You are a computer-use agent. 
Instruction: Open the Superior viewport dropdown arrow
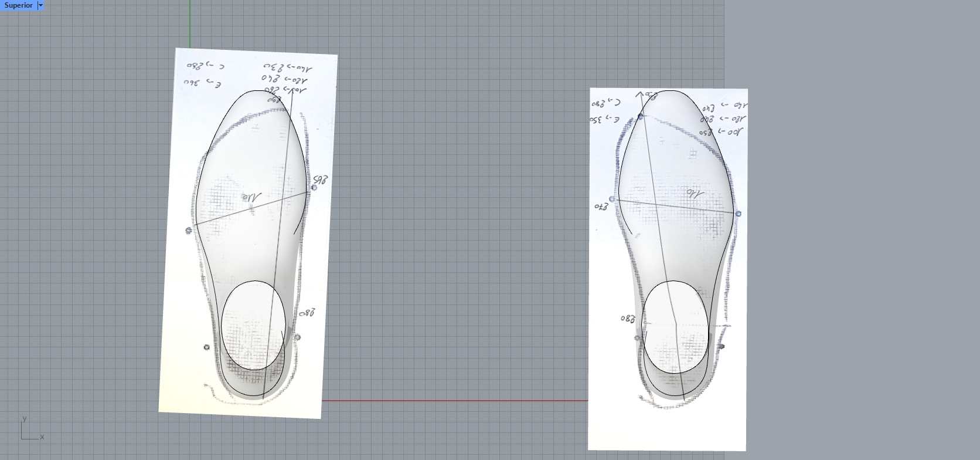(40, 5)
